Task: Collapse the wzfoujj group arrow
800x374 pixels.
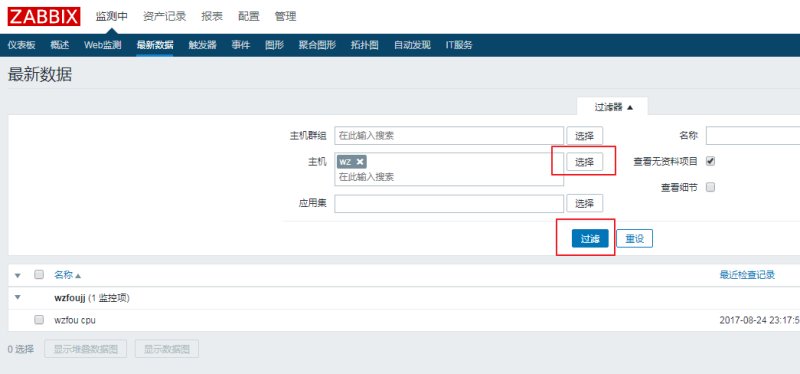Action: tap(18, 296)
